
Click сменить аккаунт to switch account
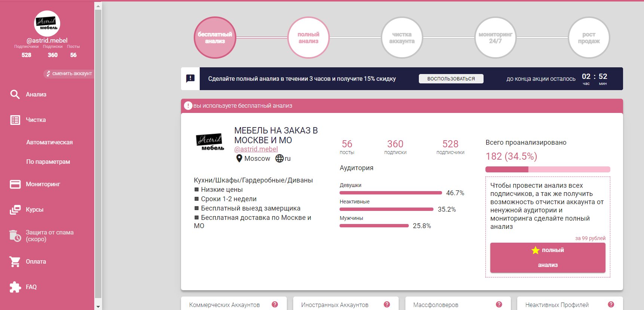pyautogui.click(x=69, y=74)
